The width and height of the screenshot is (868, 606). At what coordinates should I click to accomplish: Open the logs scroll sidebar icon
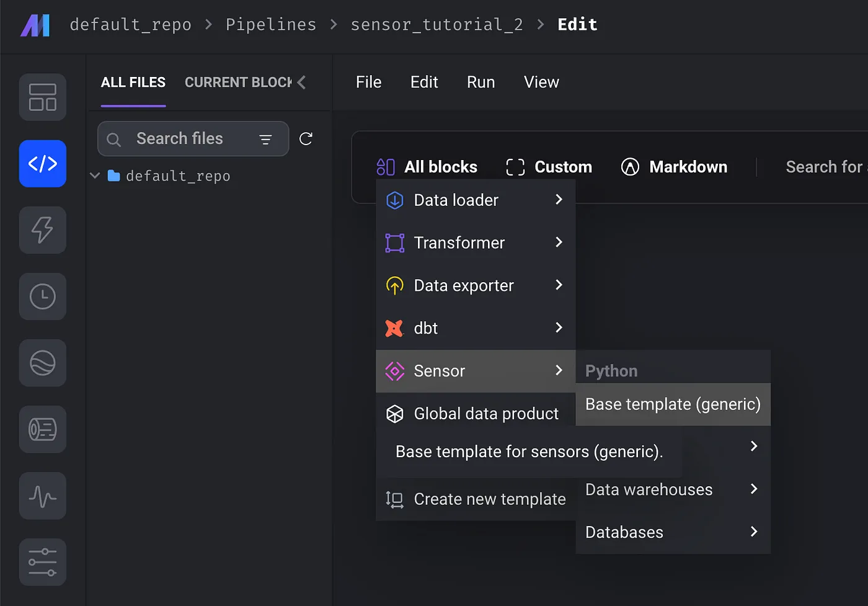click(x=43, y=429)
